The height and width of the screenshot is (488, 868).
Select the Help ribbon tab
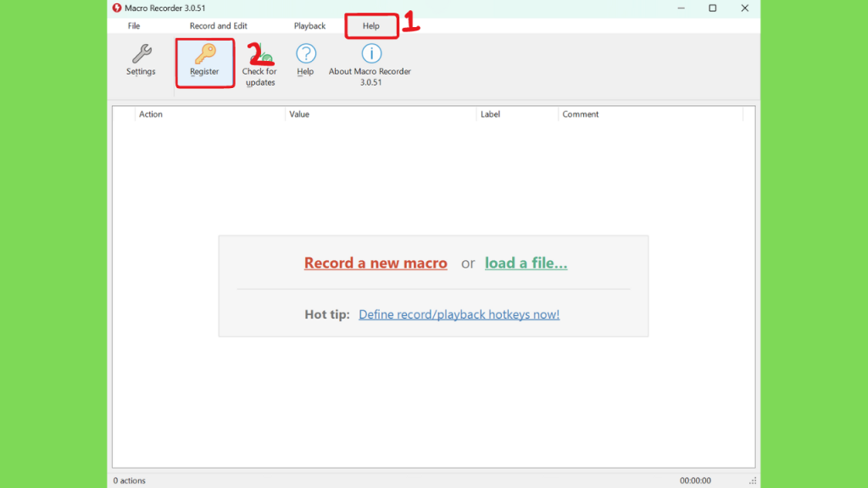(x=371, y=26)
